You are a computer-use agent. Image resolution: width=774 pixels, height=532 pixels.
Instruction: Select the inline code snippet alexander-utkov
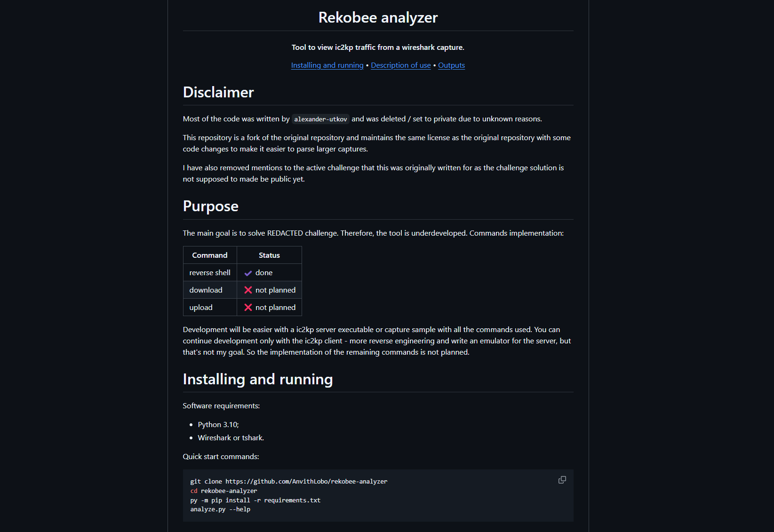coord(320,119)
